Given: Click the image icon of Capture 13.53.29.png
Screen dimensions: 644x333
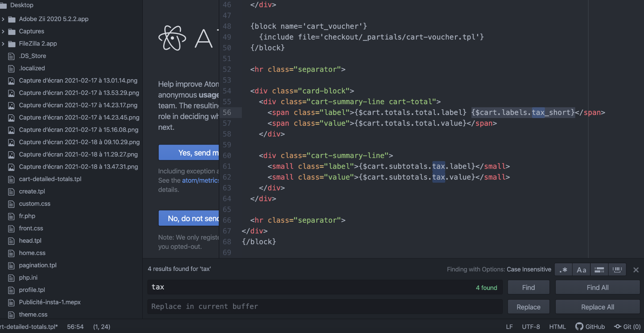Looking at the screenshot, I should pos(11,93).
